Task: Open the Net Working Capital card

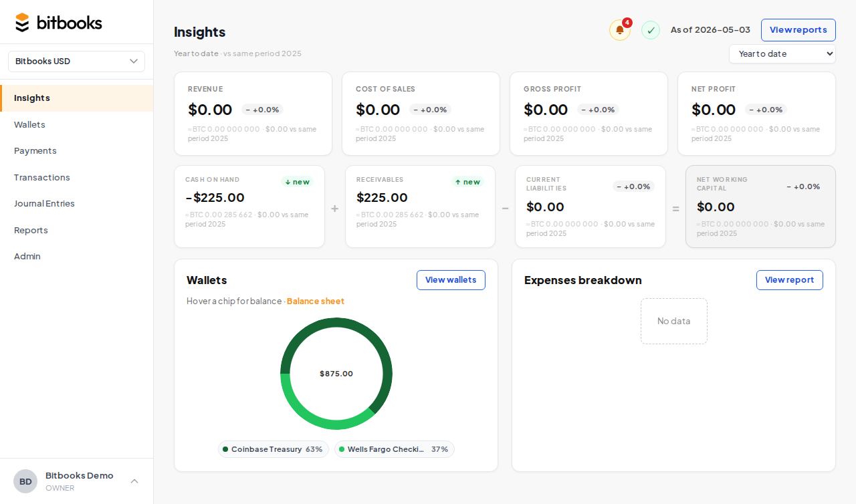Action: point(760,207)
